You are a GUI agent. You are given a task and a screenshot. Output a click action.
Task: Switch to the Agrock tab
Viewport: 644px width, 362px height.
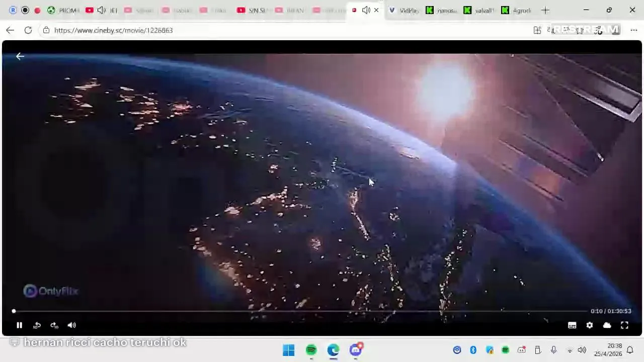pos(516,10)
